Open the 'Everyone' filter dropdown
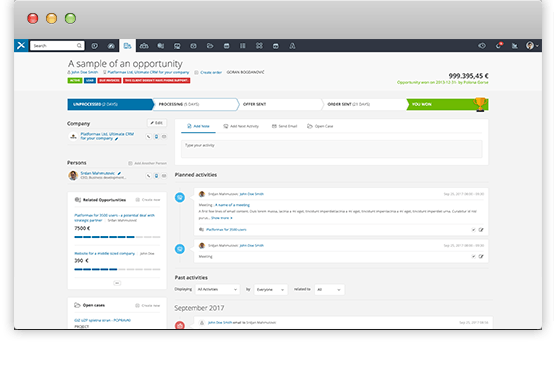 tap(270, 290)
